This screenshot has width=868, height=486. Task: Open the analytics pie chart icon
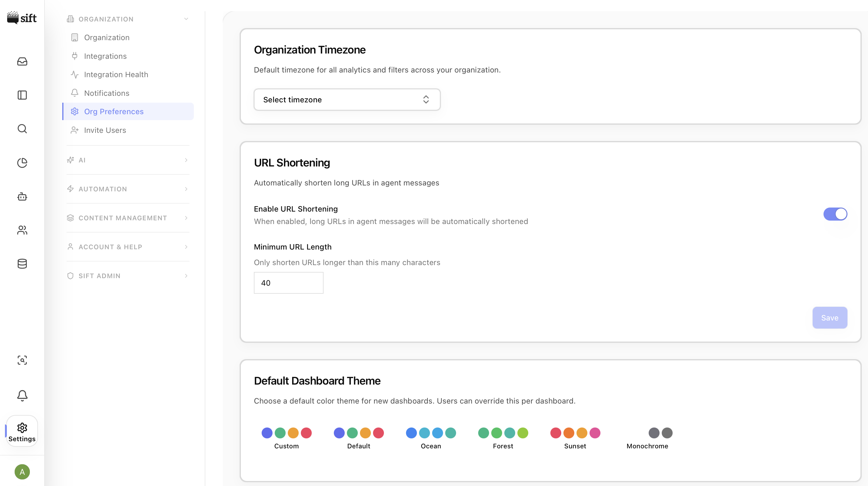pyautogui.click(x=22, y=162)
